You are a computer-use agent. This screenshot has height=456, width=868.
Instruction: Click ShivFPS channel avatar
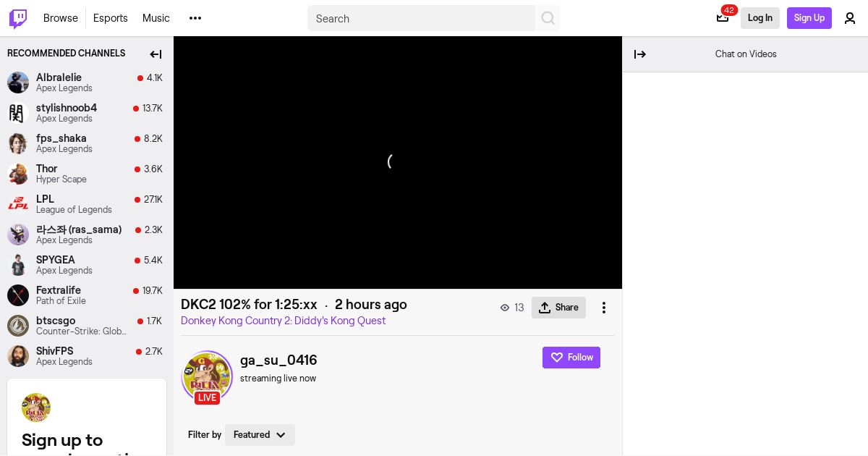[18, 356]
